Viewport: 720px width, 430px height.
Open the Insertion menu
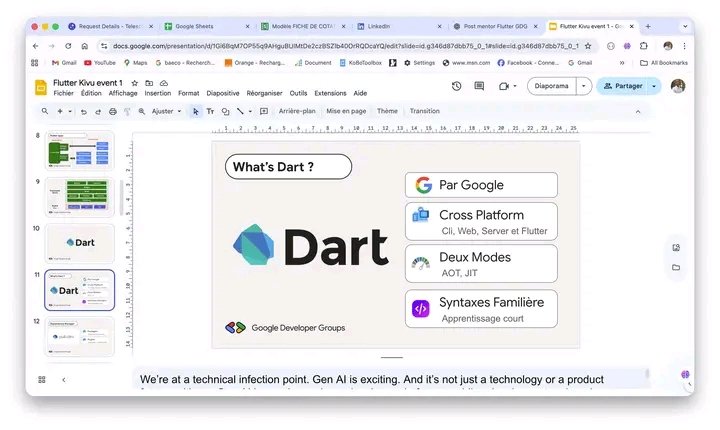click(158, 93)
